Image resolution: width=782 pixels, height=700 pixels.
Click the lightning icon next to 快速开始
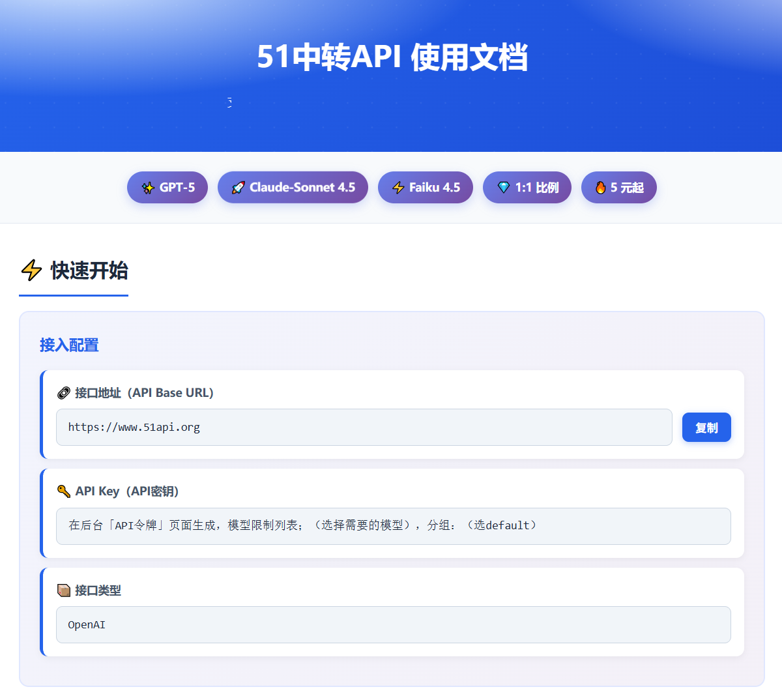31,270
